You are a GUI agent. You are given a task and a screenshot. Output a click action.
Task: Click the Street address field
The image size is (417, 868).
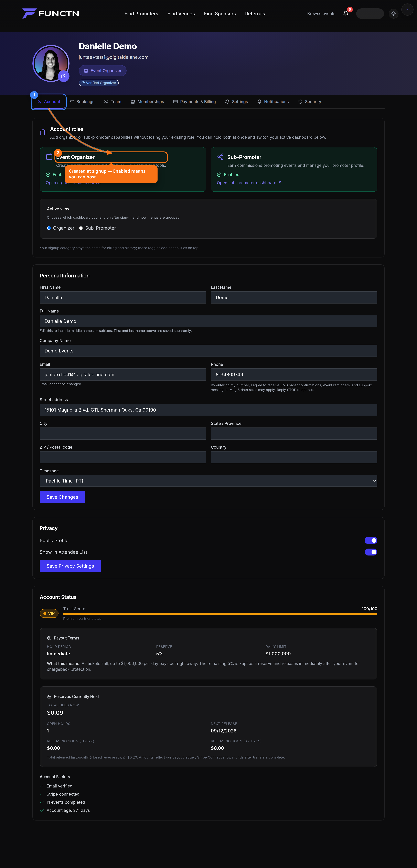coord(209,410)
